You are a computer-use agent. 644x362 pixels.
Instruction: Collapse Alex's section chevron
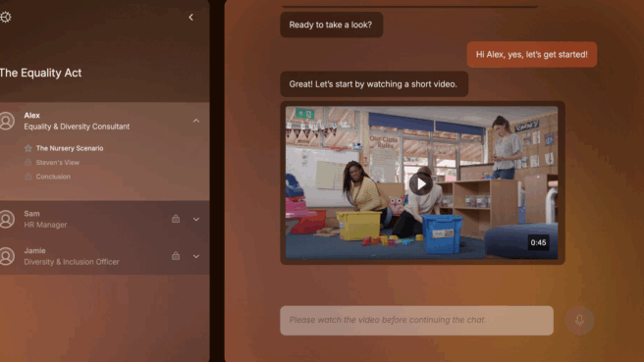(x=196, y=121)
